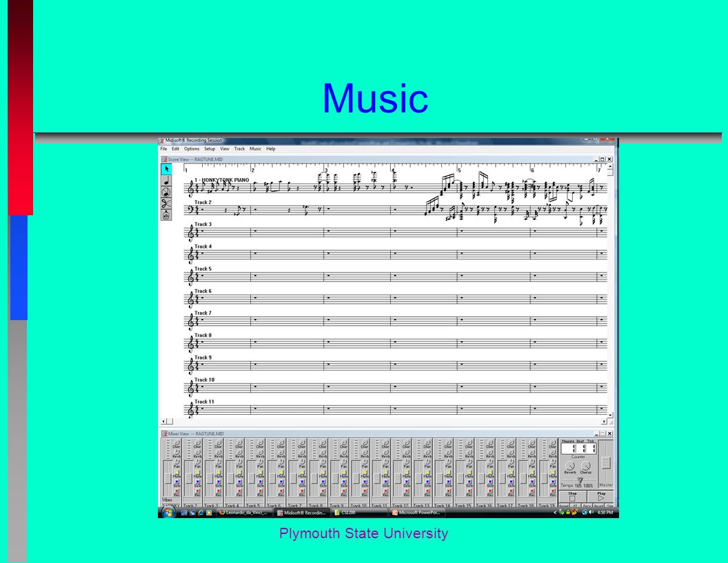Solo Track 3 in mixer
This screenshot has height=563, width=728.
pos(219,482)
